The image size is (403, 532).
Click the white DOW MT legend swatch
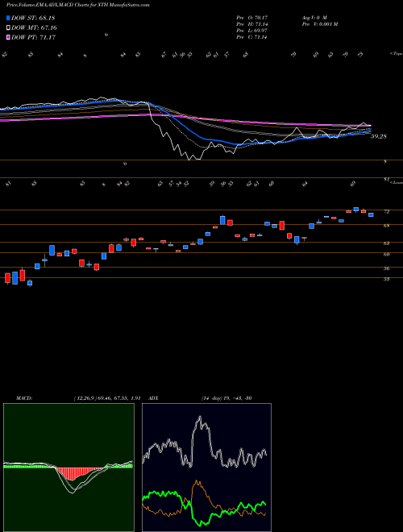click(8, 28)
